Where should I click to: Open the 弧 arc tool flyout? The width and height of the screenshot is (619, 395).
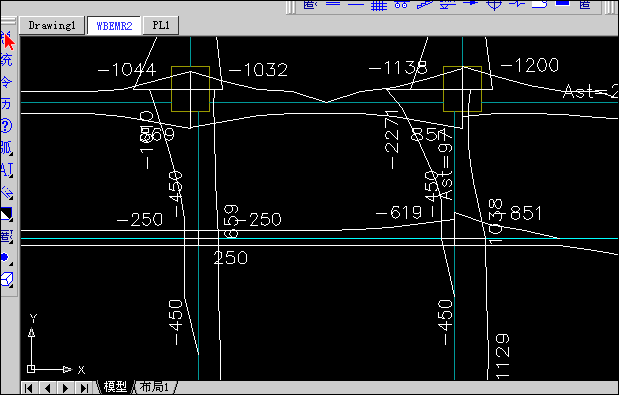[7, 148]
